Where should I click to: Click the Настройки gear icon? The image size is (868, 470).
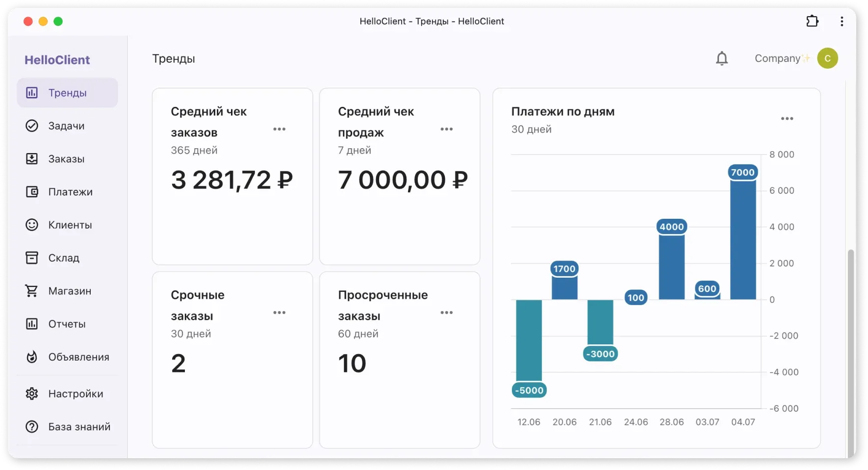32,393
